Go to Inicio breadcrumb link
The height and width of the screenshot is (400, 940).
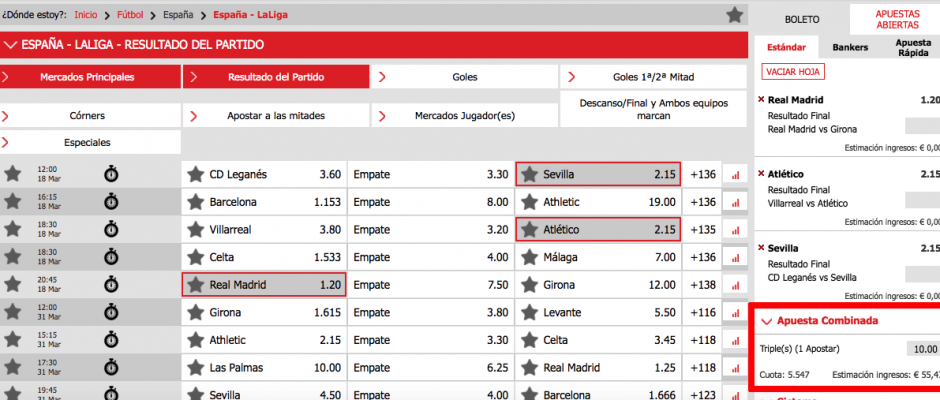pos(86,14)
